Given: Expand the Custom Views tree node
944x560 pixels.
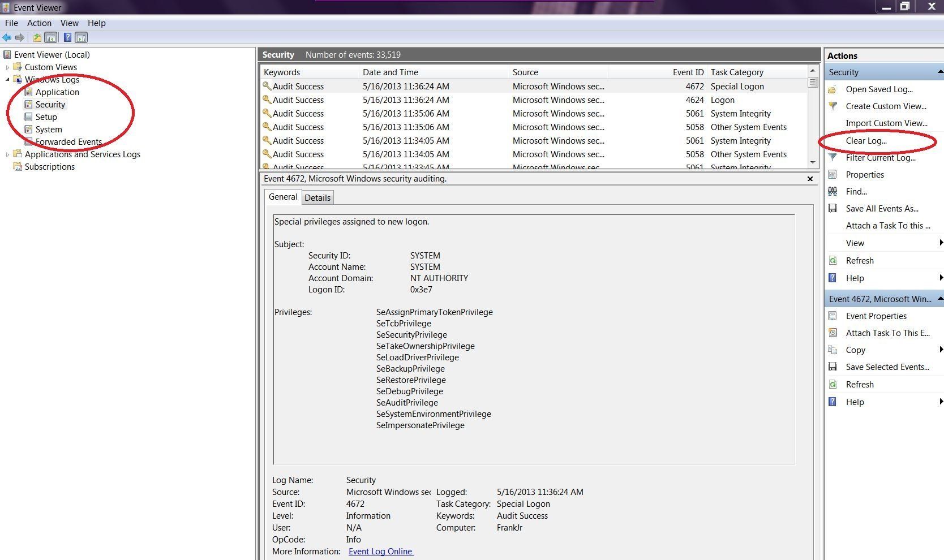Looking at the screenshot, I should coord(7,67).
